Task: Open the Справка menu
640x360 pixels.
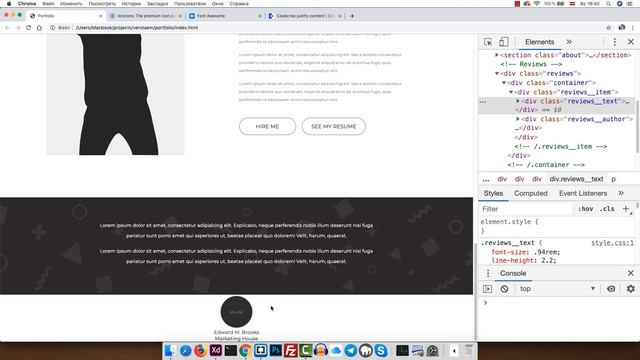Action: (239, 4)
